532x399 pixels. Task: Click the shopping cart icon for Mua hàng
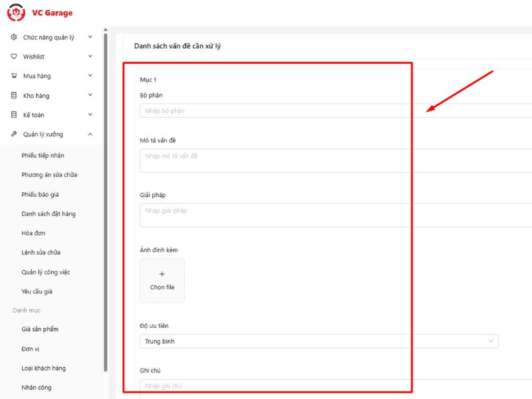pyautogui.click(x=14, y=76)
